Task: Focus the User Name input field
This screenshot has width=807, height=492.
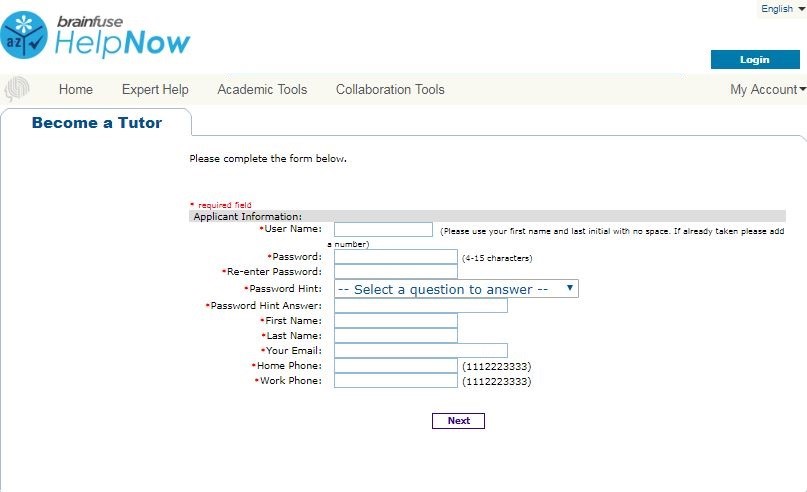Action: click(x=383, y=230)
